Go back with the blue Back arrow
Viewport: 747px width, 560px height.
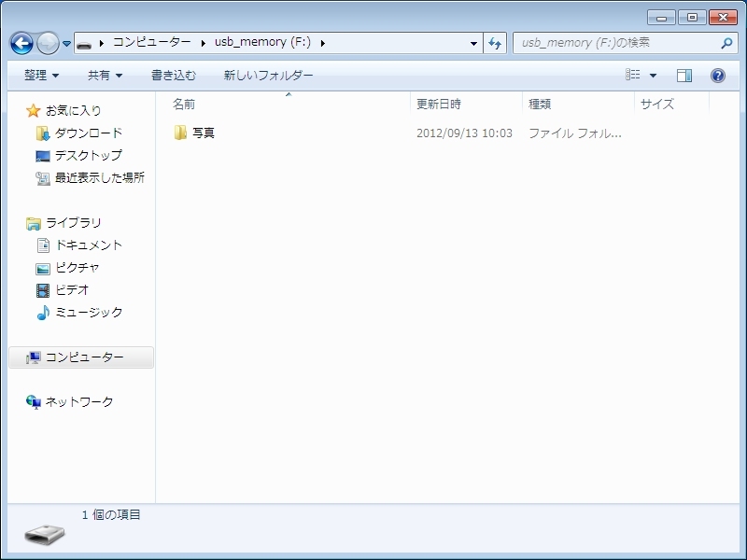click(21, 44)
